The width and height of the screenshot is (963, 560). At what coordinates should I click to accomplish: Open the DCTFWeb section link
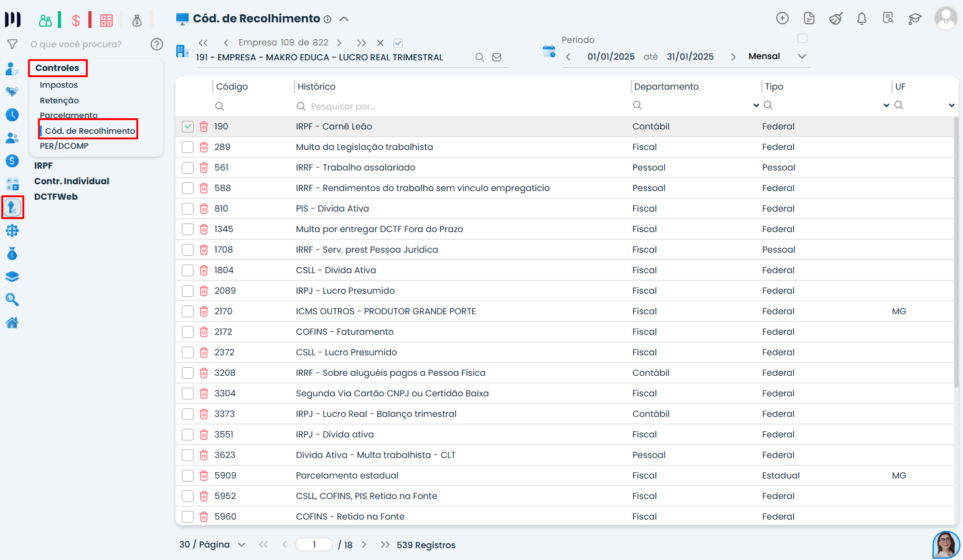coord(56,197)
